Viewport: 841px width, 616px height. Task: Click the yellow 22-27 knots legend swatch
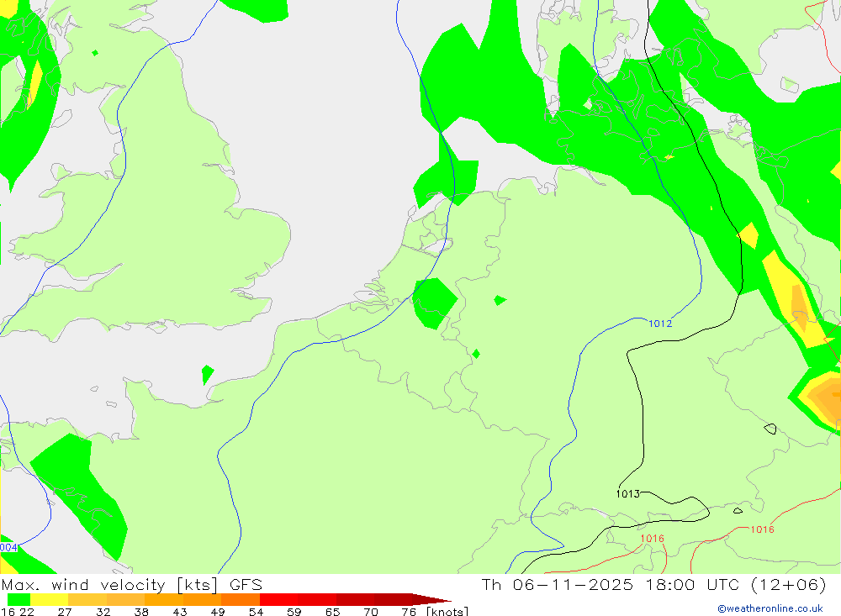[50, 599]
